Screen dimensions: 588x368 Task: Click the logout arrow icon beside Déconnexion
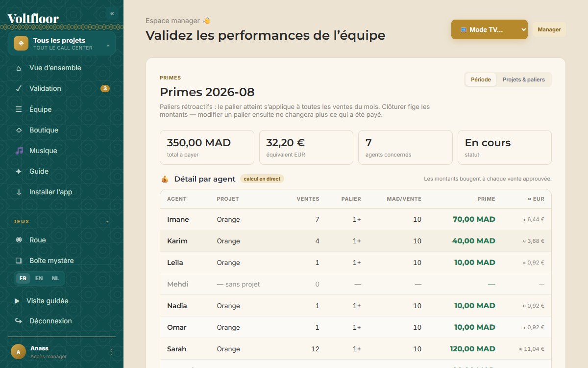point(18,321)
